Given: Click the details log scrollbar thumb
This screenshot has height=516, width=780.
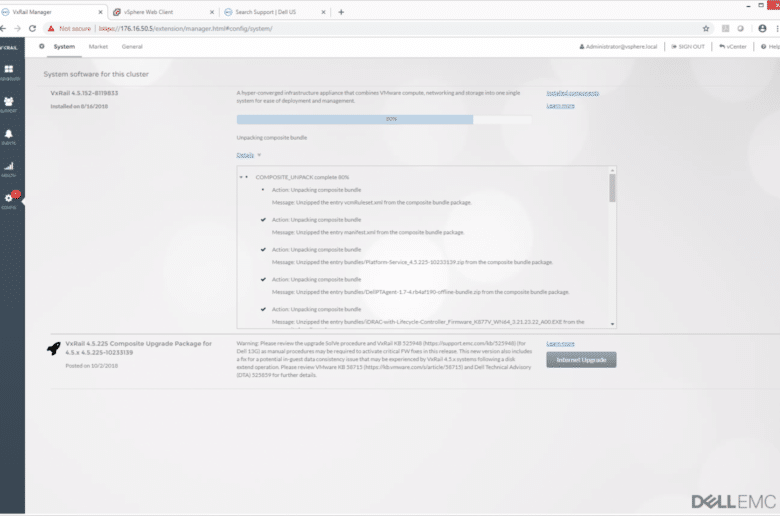Looking at the screenshot, I should 612,188.
